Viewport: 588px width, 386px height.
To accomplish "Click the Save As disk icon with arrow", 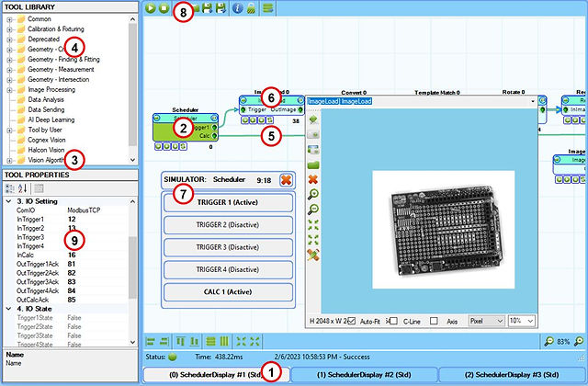I will (220, 8).
